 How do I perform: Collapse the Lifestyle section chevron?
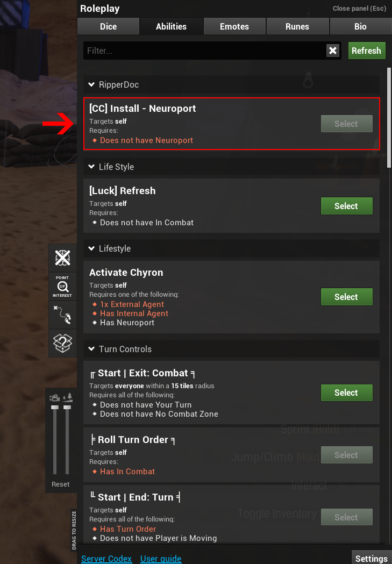tap(91, 248)
